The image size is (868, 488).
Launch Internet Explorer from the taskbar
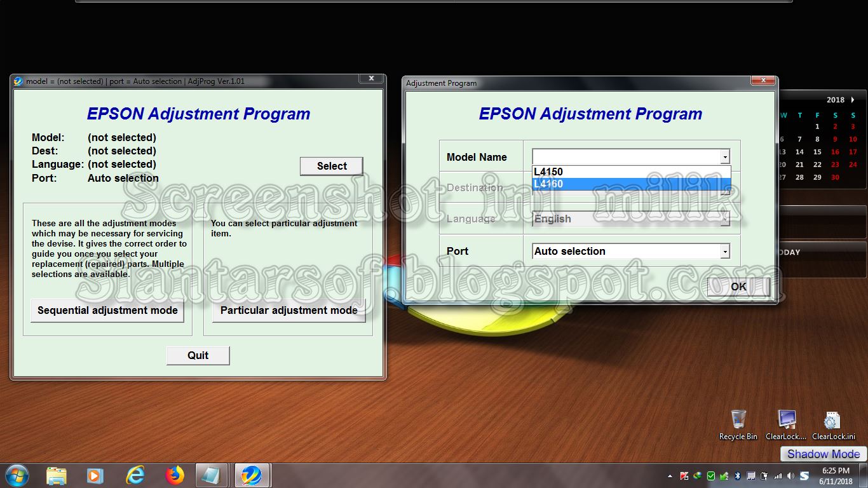135,475
